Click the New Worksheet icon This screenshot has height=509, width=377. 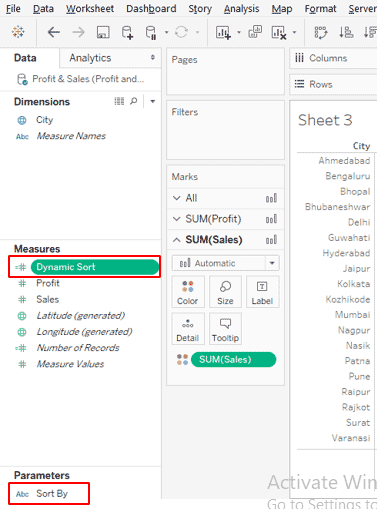click(223, 33)
